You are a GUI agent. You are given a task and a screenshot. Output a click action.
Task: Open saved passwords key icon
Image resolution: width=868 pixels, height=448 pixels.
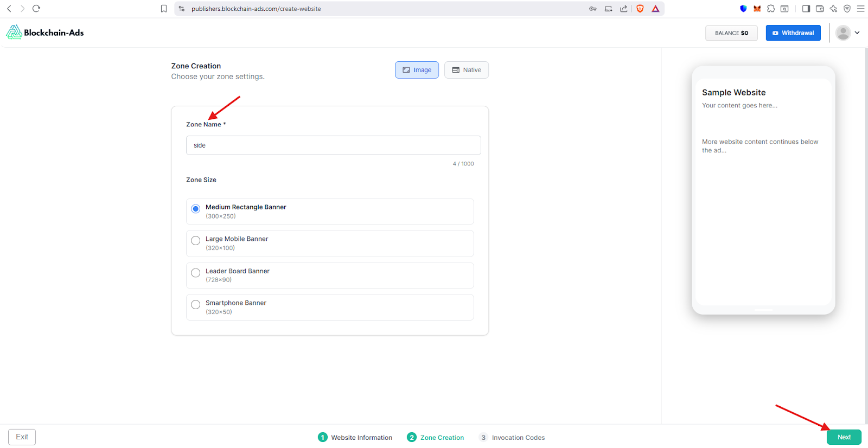click(x=593, y=9)
